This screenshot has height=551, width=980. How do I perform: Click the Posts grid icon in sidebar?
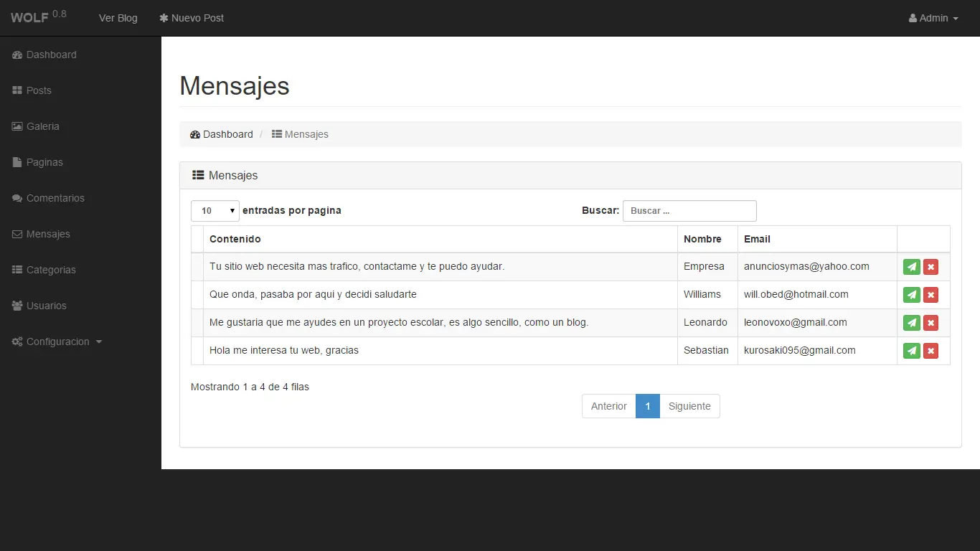17,90
